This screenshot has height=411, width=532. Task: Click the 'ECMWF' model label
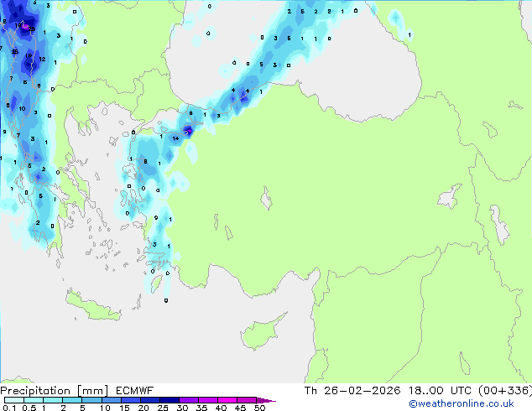tap(135, 391)
